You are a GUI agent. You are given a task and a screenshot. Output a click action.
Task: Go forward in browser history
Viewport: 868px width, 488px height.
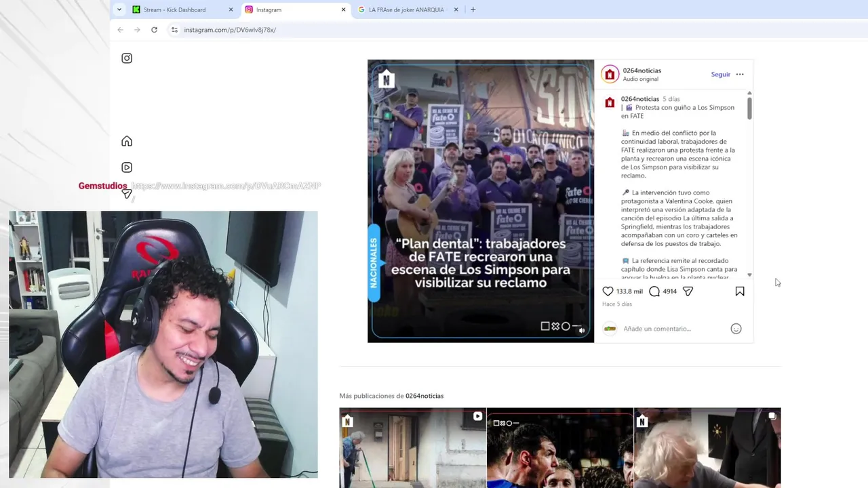tap(137, 30)
